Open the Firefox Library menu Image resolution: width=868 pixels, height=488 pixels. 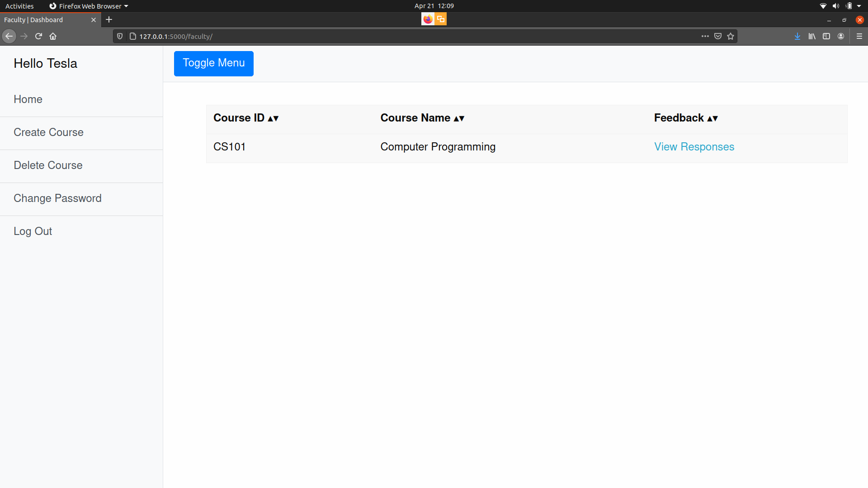point(812,36)
